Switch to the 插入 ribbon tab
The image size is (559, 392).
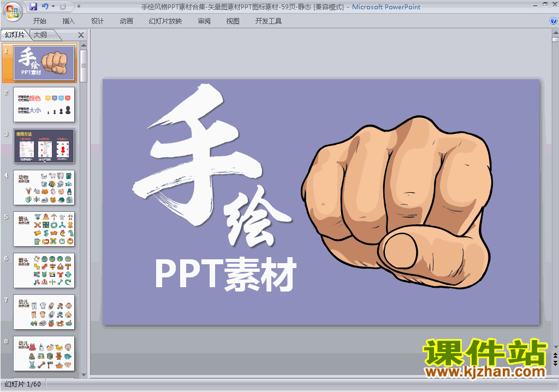tap(68, 21)
